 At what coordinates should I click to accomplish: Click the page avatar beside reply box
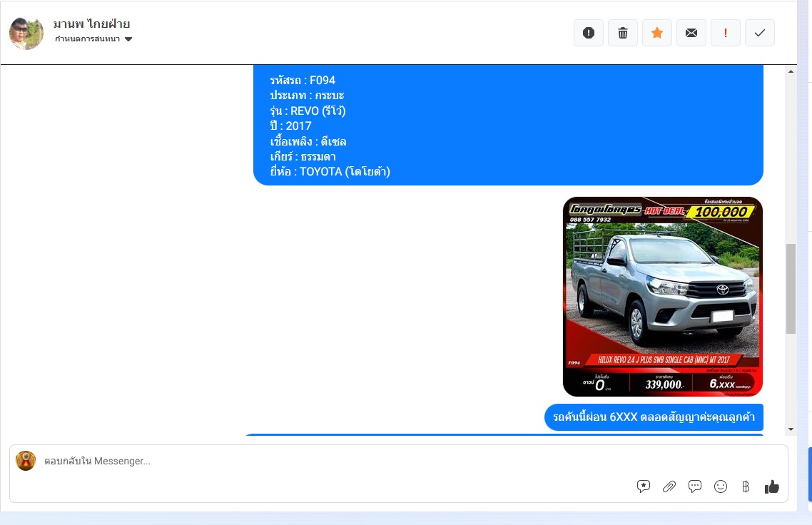pos(26,461)
